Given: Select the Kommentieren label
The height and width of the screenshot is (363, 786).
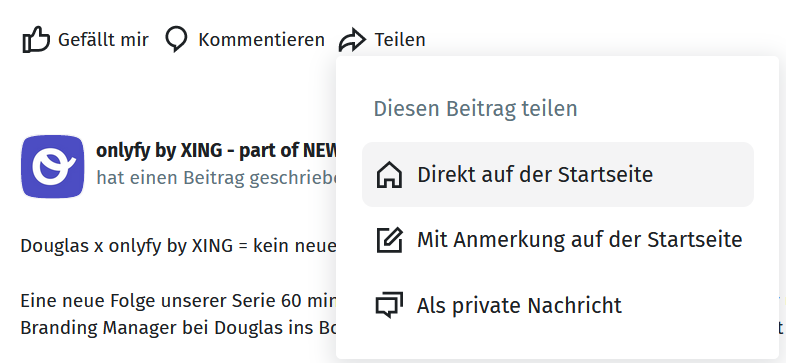Looking at the screenshot, I should (261, 40).
